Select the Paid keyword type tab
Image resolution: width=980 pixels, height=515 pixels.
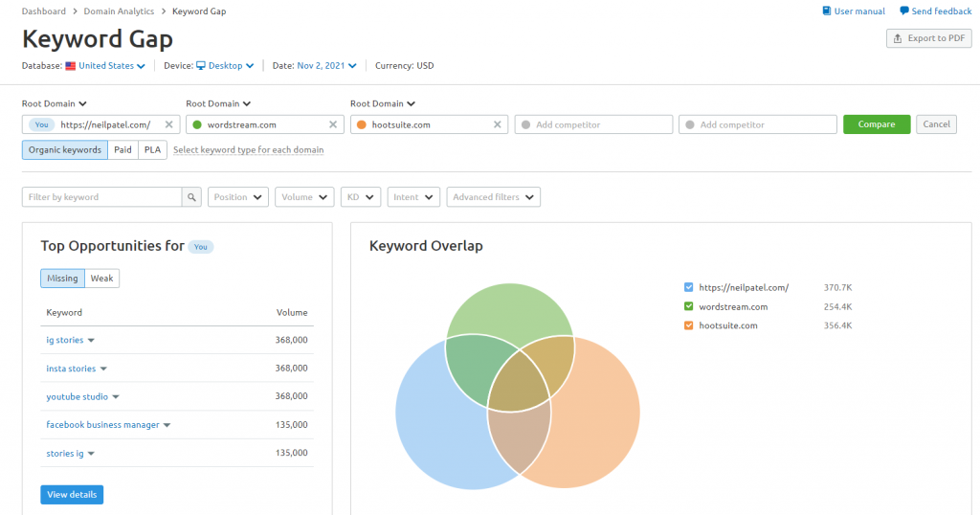coord(123,150)
